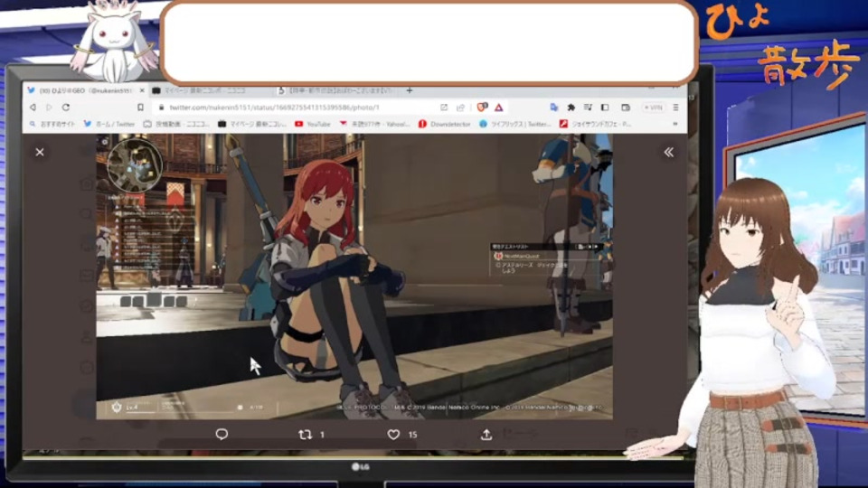Open the YouTube bookmark
Image resolution: width=868 pixels, height=488 pixels.
(312, 124)
